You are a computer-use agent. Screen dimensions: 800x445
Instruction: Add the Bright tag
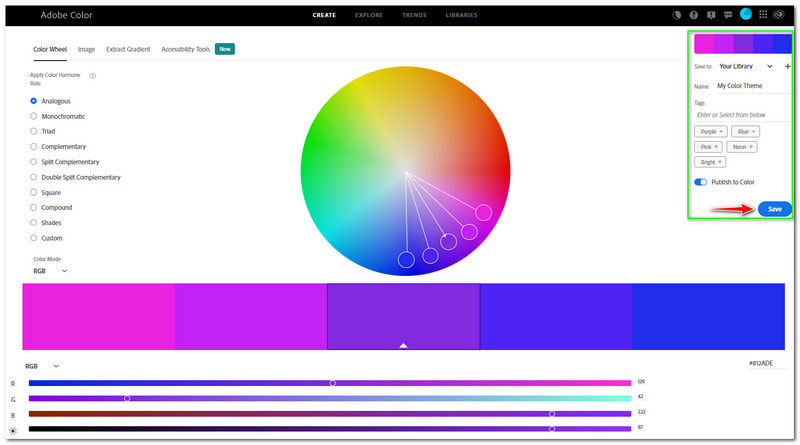point(710,162)
